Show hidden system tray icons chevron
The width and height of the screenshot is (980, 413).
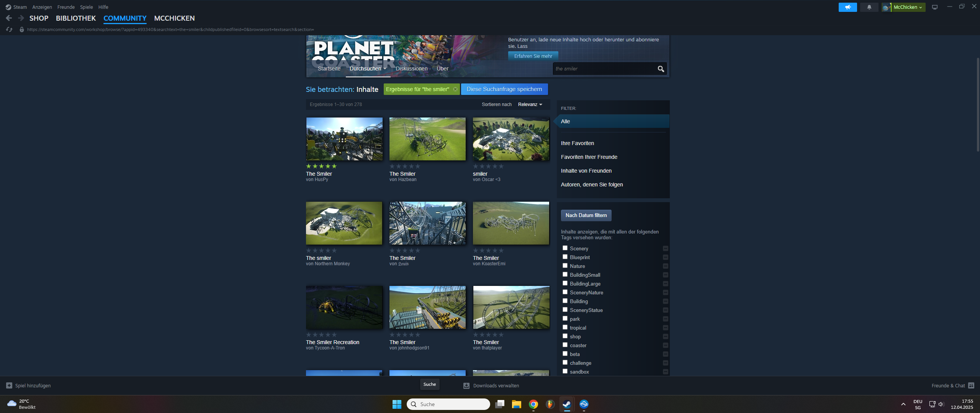[903, 404]
